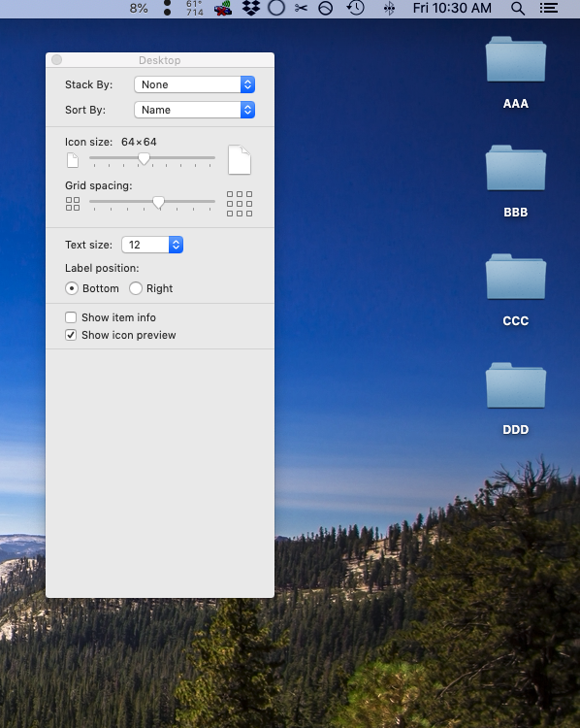Screen dimensions: 580x728
Task: Click the tight grid spacing icon
Action: click(x=73, y=204)
